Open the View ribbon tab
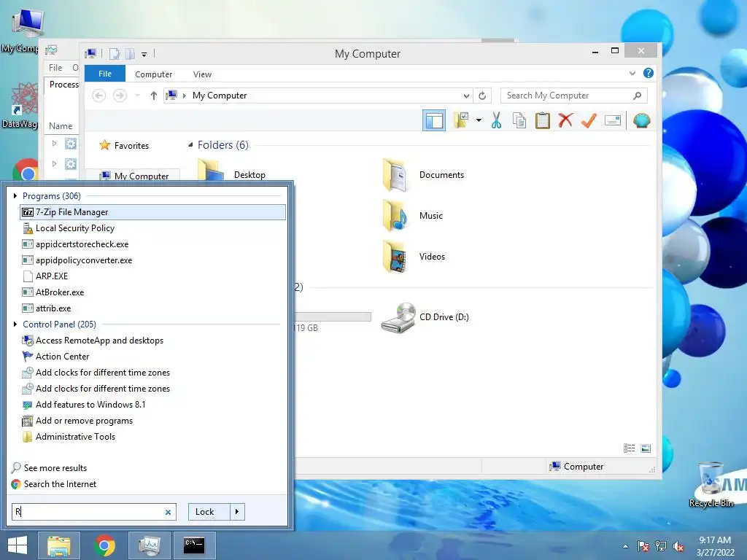The image size is (747, 560). tap(202, 74)
